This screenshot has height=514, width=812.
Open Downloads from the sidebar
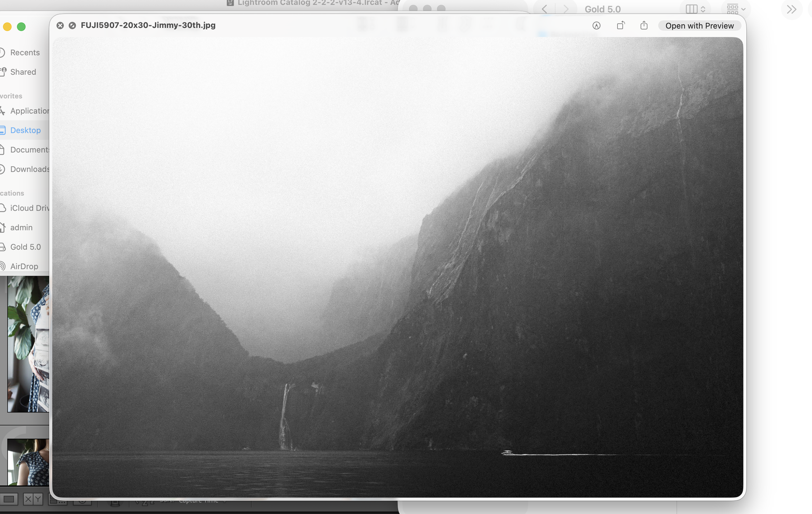pyautogui.click(x=30, y=169)
